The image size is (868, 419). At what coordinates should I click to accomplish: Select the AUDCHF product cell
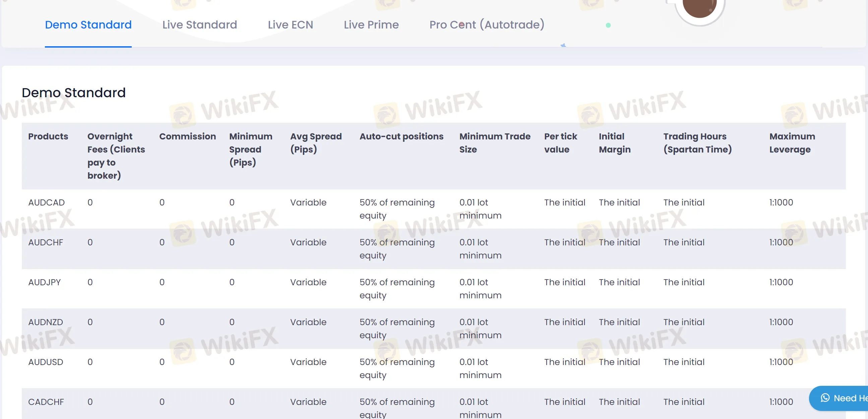point(46,242)
